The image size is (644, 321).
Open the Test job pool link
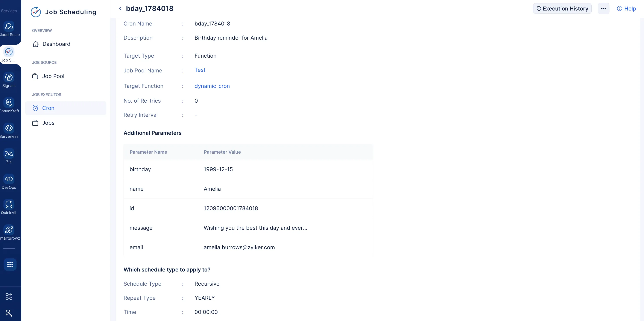pos(200,70)
